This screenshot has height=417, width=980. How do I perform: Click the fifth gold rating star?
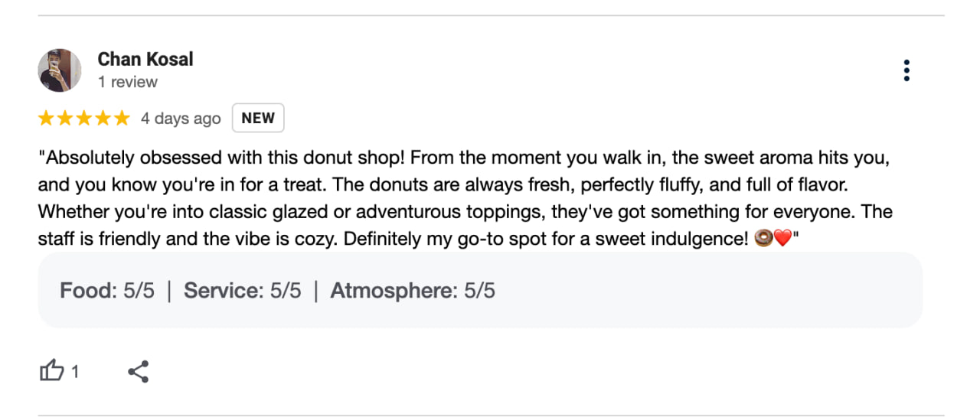[x=122, y=119]
